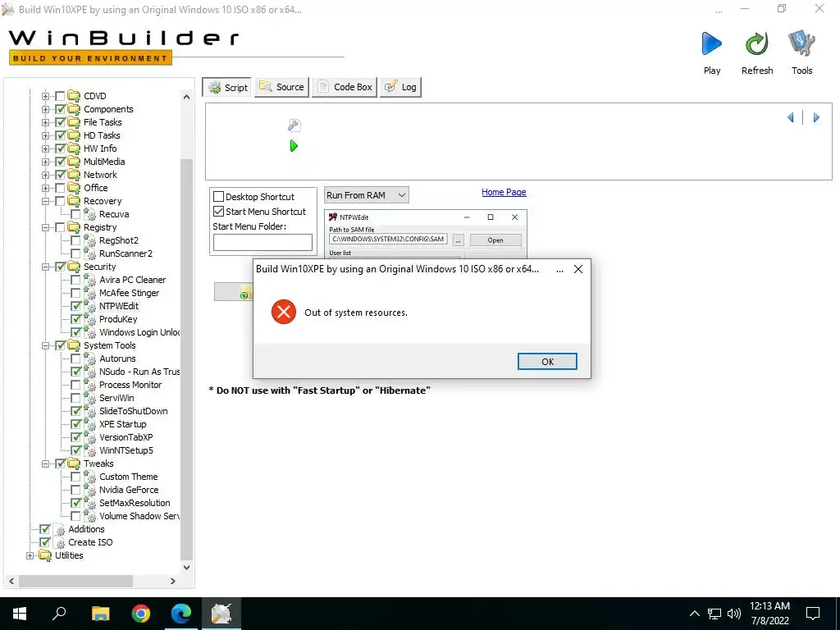The height and width of the screenshot is (630, 840).
Task: Collapse the Security tree node
Action: pyautogui.click(x=46, y=267)
